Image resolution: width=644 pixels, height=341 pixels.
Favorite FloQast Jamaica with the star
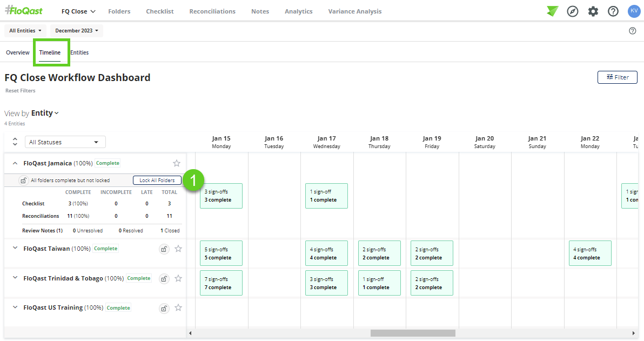177,163
